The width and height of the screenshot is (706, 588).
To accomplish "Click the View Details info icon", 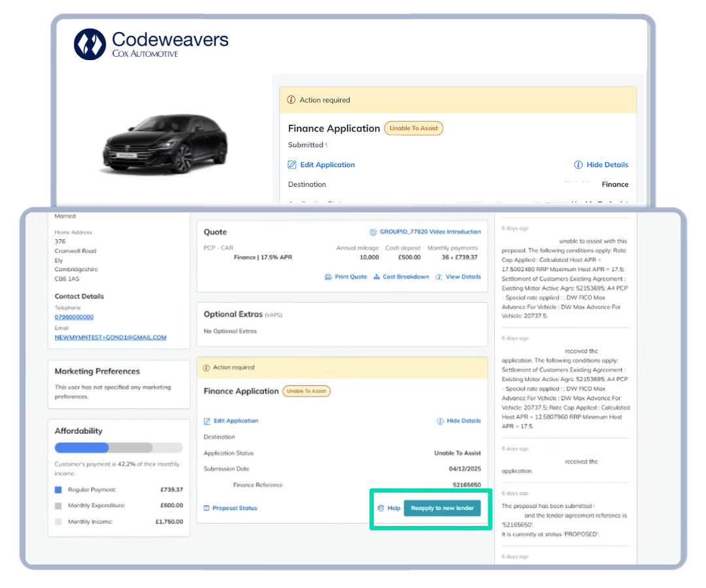I will coord(439,277).
